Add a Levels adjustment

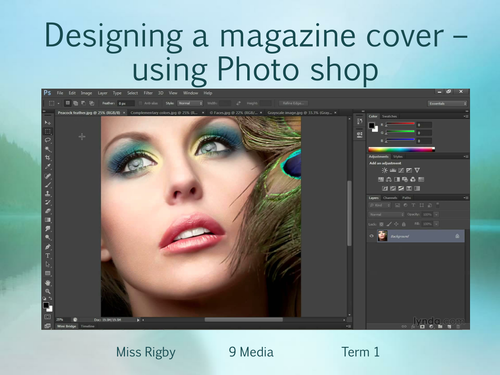coord(393,170)
